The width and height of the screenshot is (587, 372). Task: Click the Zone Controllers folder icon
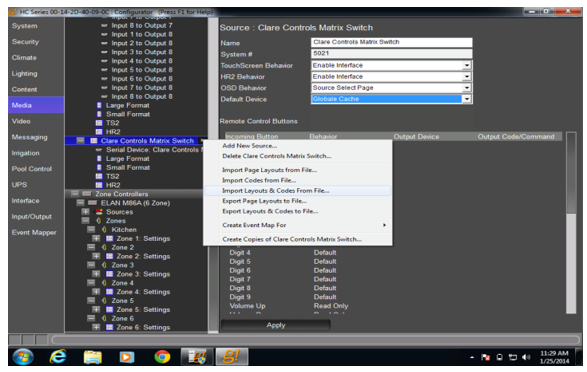[87, 194]
